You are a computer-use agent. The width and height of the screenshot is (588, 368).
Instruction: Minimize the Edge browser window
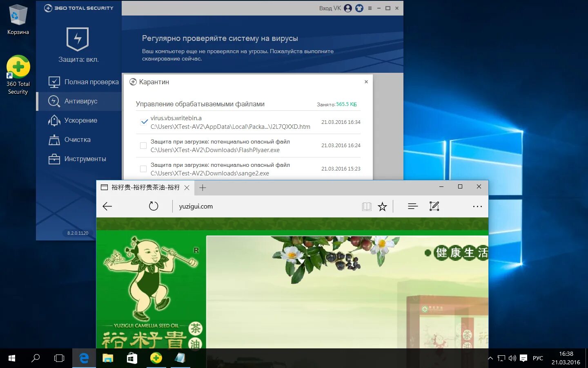pyautogui.click(x=441, y=187)
